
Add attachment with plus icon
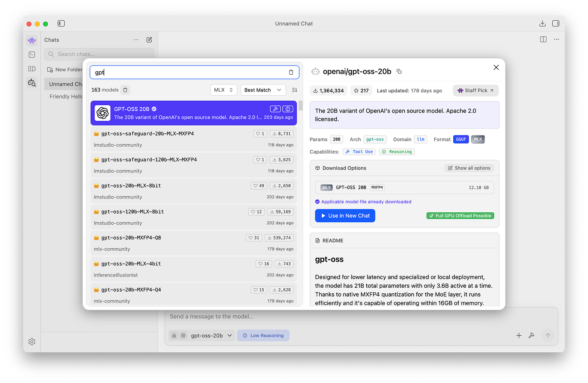tap(519, 336)
